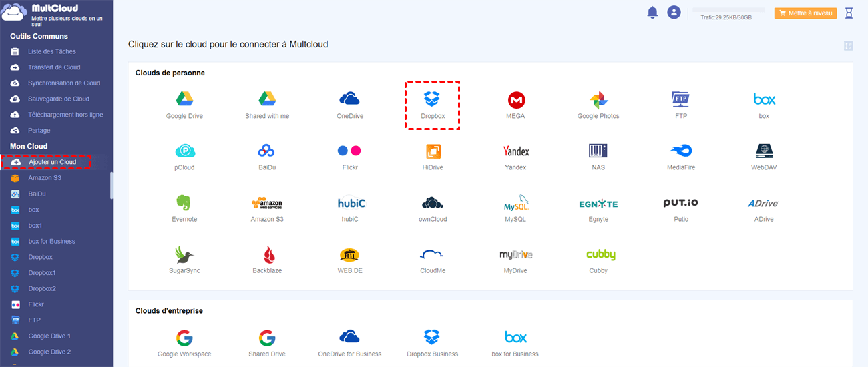
Task: Choose box for Business in enterprise clouds
Action: tap(515, 343)
